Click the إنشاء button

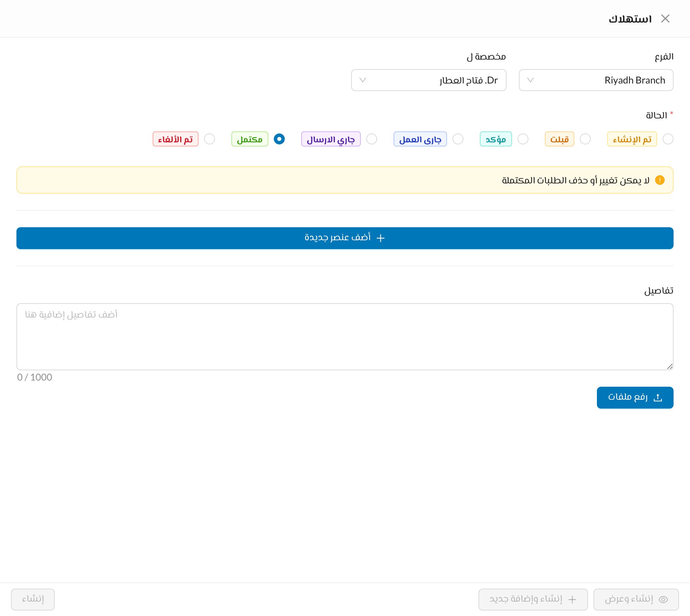tap(33, 599)
